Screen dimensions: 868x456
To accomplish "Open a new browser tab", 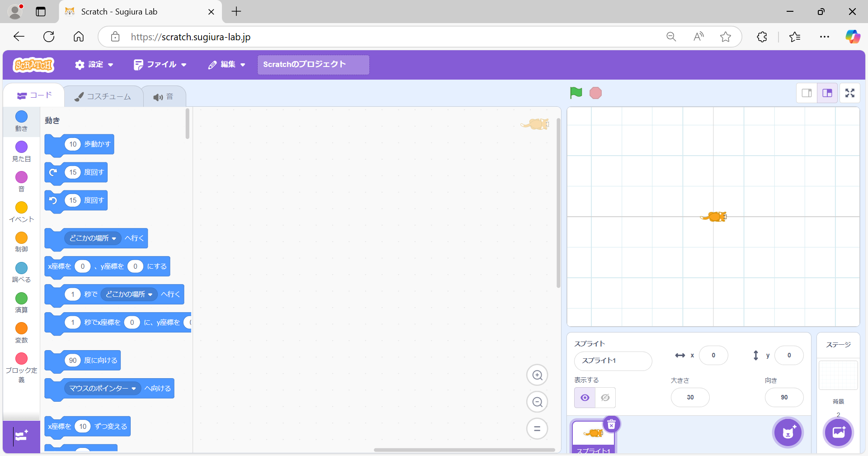I will point(236,12).
